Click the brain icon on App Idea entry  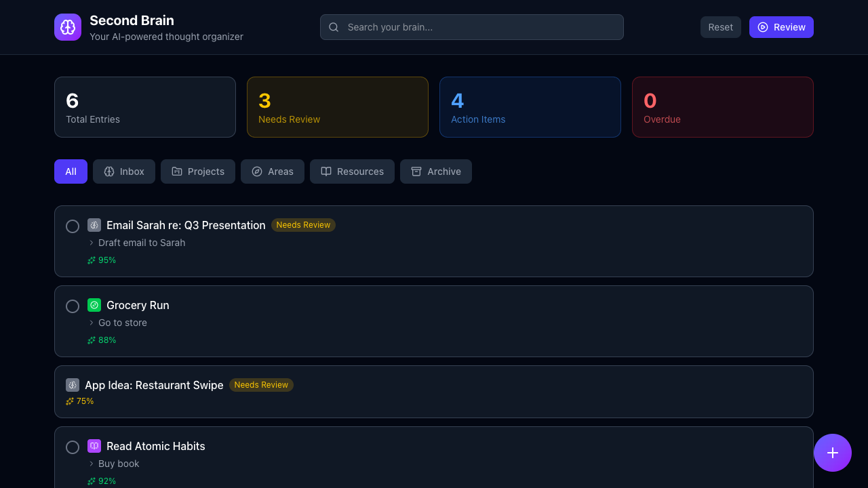[73, 384]
